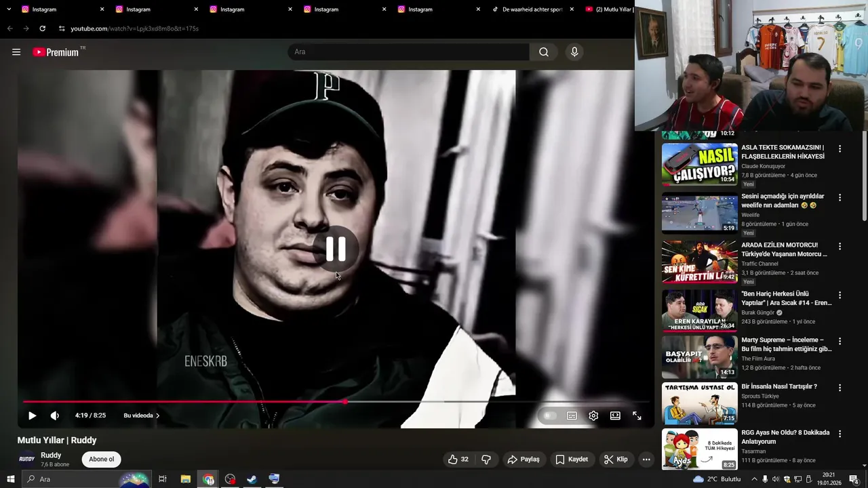Show hidden system tray icons
Image resolution: width=868 pixels, height=488 pixels.
(754, 479)
